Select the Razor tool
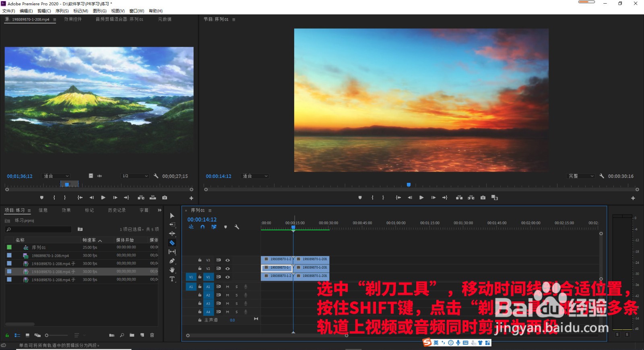Image resolution: width=644 pixels, height=350 pixels. coord(172,243)
